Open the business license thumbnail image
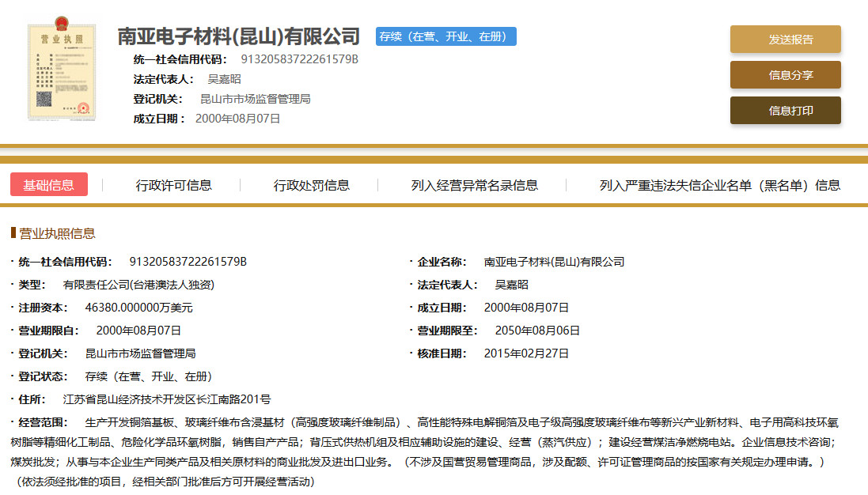The width and height of the screenshot is (868, 495). tap(62, 69)
